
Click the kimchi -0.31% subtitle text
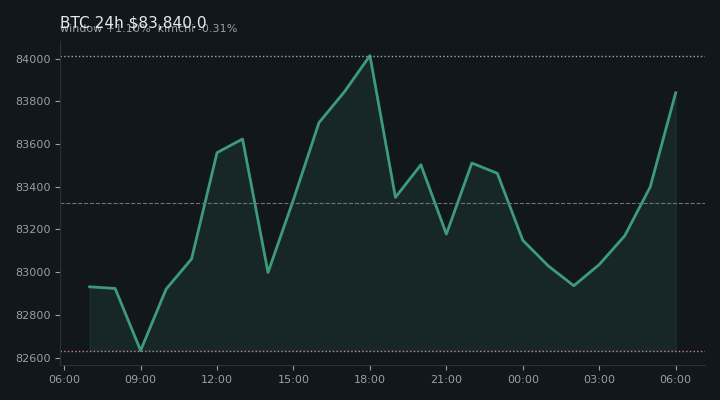197,28
